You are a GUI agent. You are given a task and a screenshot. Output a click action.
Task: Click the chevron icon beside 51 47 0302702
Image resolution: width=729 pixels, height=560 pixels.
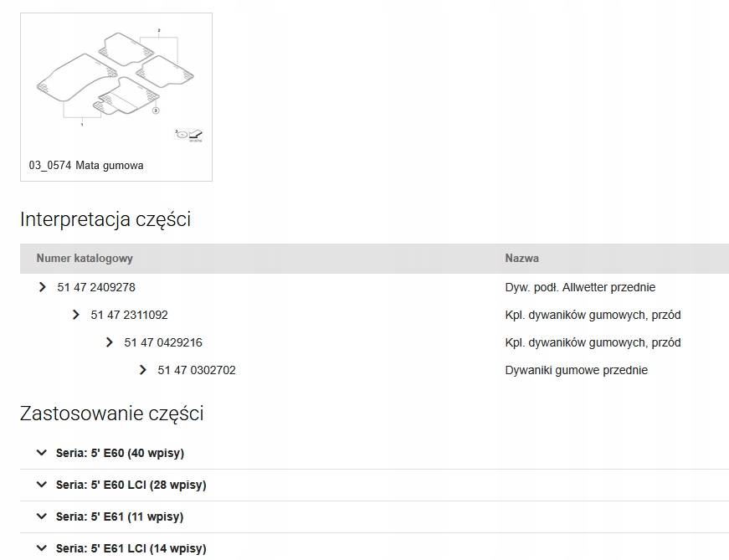click(143, 370)
